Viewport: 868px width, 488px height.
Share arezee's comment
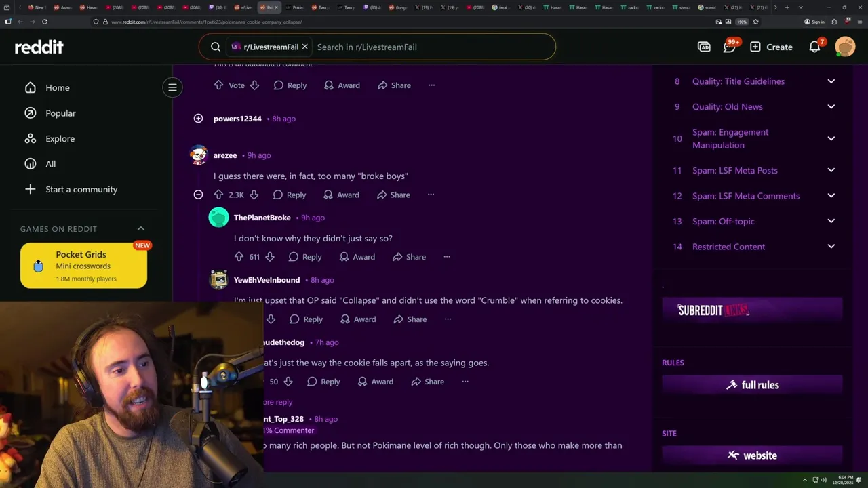tap(393, 195)
